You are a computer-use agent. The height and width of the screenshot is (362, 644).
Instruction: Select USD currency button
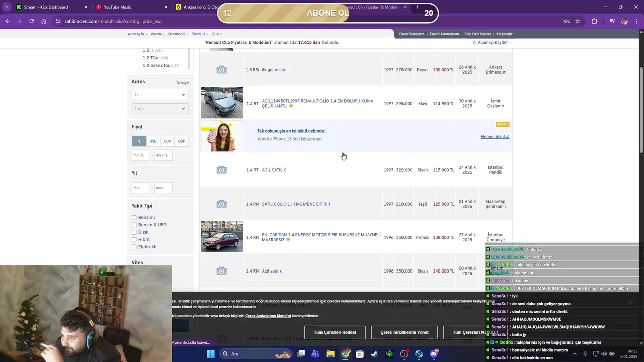click(153, 141)
